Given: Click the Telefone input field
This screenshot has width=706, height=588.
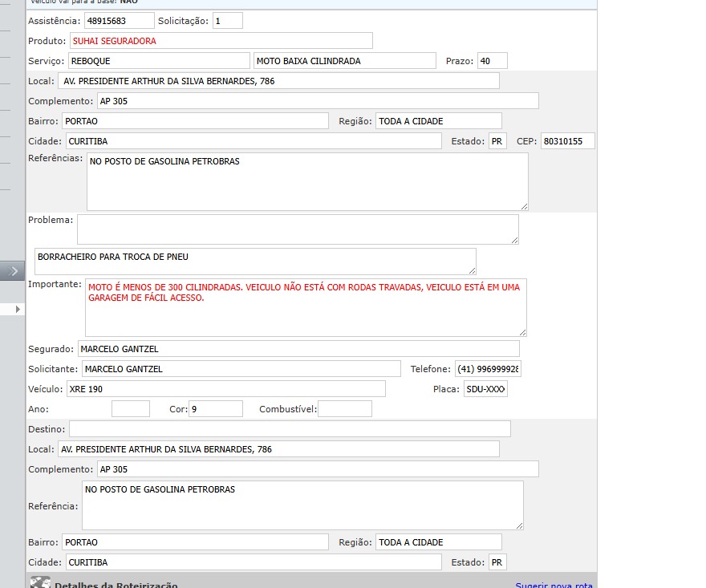Looking at the screenshot, I should pos(487,369).
